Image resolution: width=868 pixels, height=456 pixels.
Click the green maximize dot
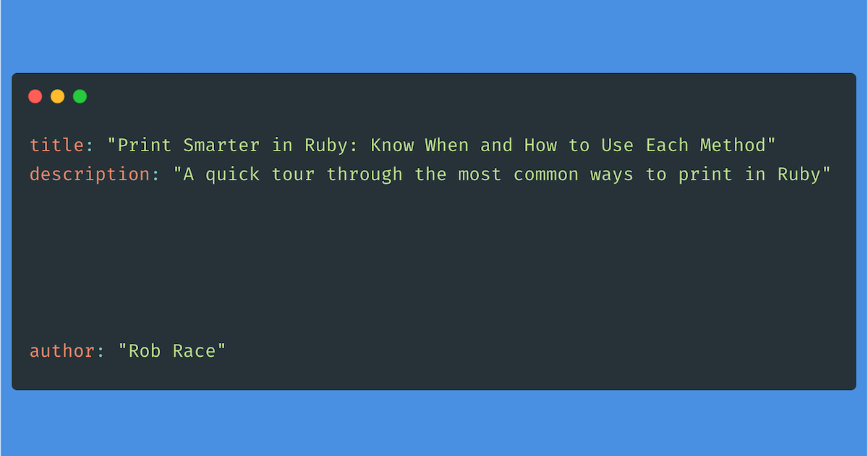pyautogui.click(x=80, y=96)
